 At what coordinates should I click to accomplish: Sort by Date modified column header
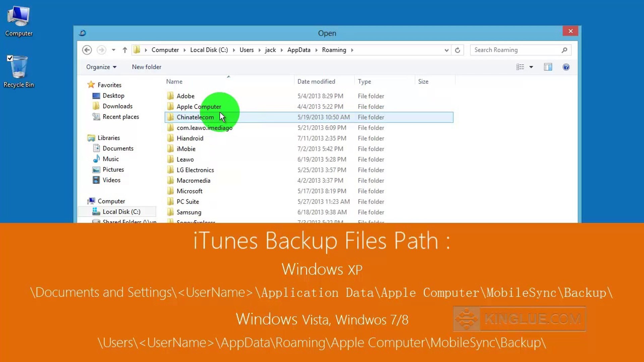[x=316, y=81]
